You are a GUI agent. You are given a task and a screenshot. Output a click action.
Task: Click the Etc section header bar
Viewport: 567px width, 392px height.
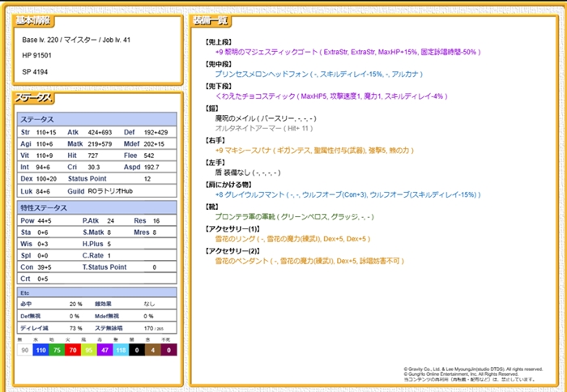(96, 292)
